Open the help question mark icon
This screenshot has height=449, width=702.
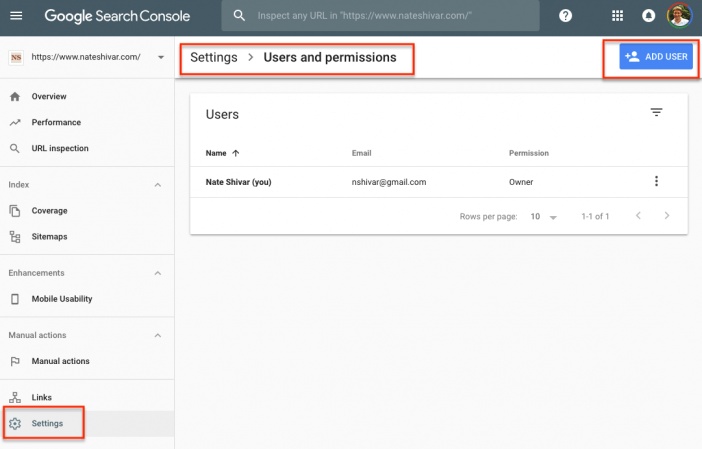tap(565, 16)
